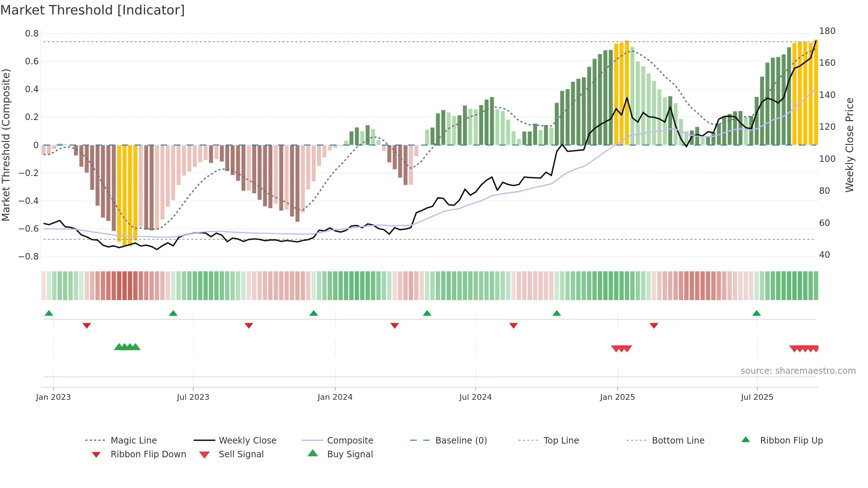The width and height of the screenshot is (868, 488).
Task: Click the Jan 2023 x-axis label
Action: click(x=54, y=397)
